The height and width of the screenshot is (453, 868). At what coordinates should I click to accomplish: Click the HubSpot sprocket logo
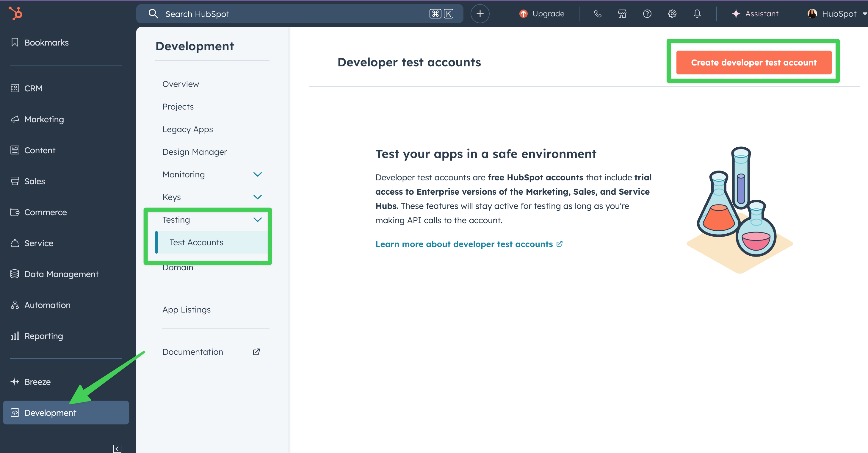tap(15, 13)
